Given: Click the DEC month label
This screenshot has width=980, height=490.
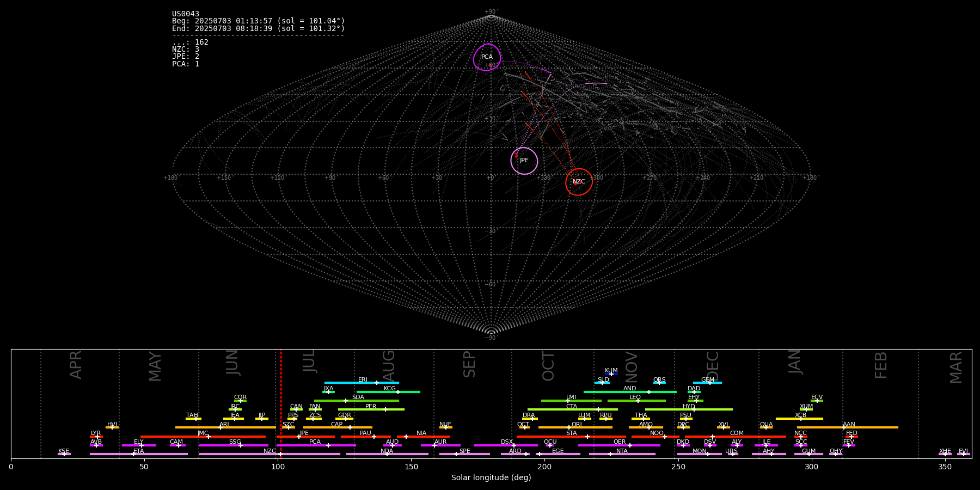Looking at the screenshot, I should tap(712, 366).
